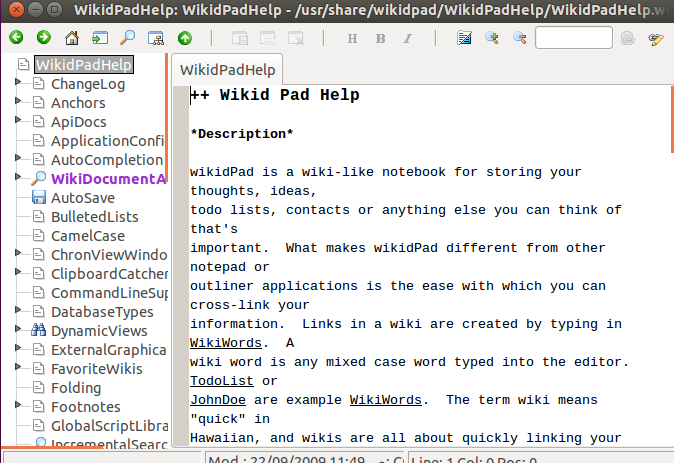Select ApplicationConfi in the tree
The image size is (674, 463).
108,141
